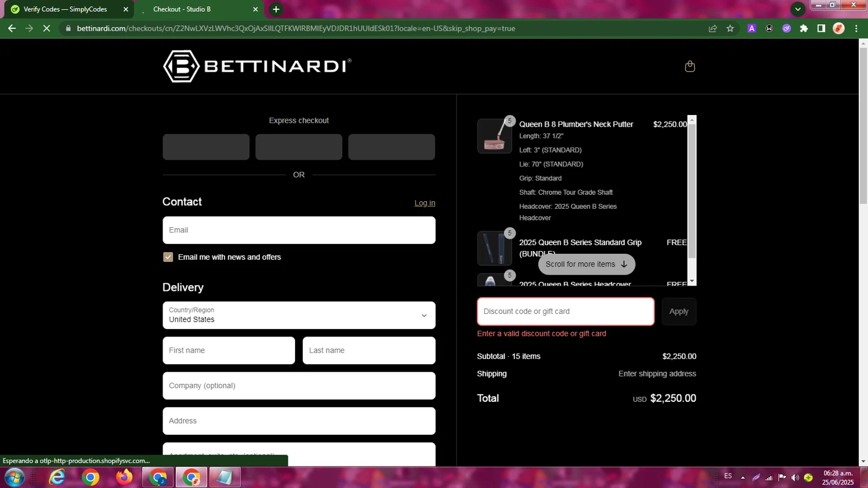Click the third express checkout button
868x488 pixels.
tap(392, 147)
